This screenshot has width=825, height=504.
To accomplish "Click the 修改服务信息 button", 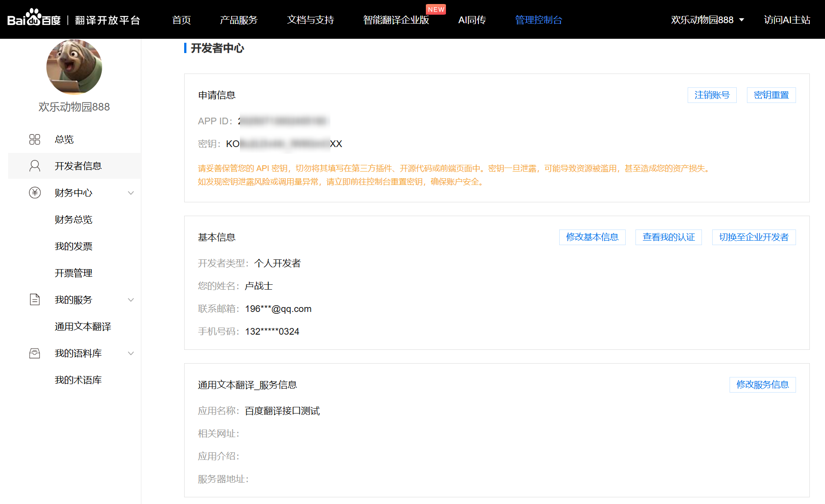I will (x=763, y=385).
